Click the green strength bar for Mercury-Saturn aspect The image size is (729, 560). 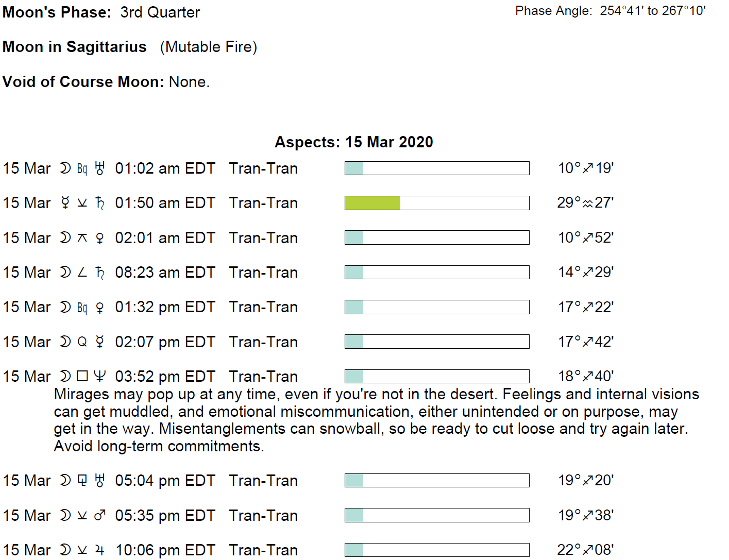tap(372, 203)
